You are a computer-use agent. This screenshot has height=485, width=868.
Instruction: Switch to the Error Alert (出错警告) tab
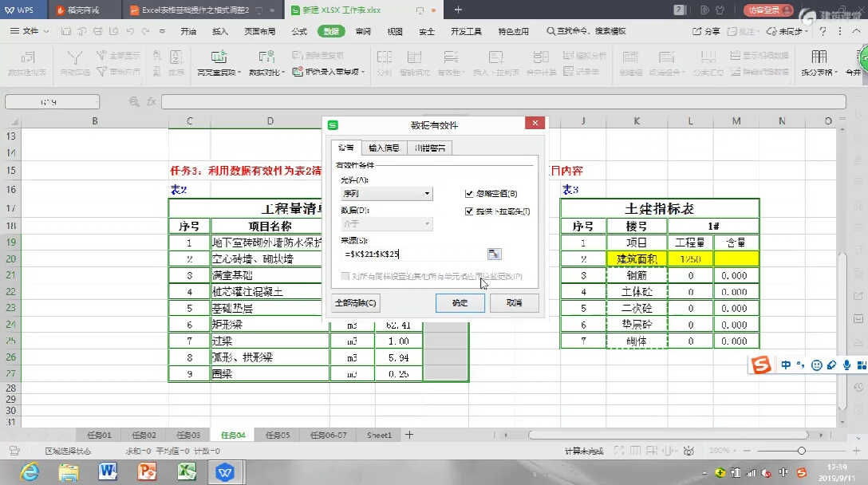[429, 148]
